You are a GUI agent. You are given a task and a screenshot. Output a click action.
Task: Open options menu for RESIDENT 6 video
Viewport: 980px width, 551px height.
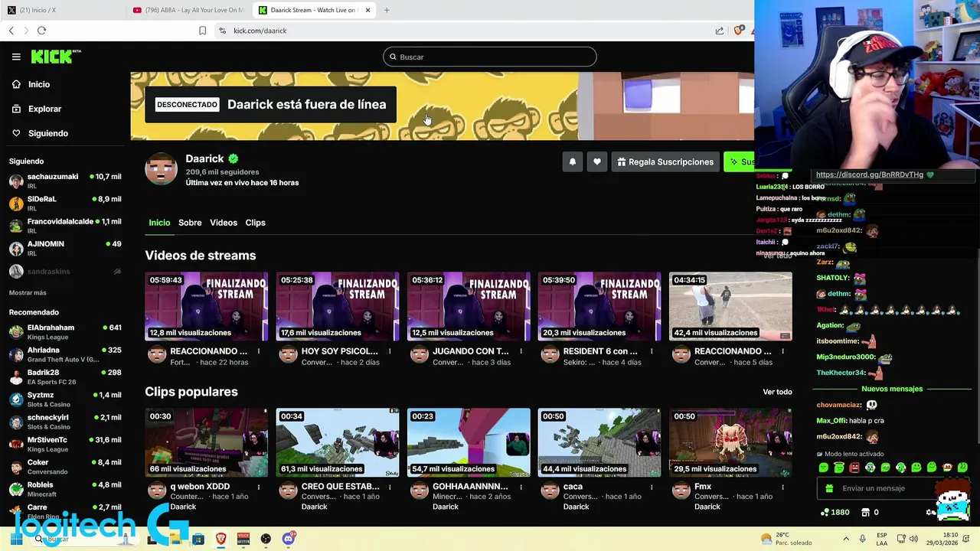pos(652,351)
